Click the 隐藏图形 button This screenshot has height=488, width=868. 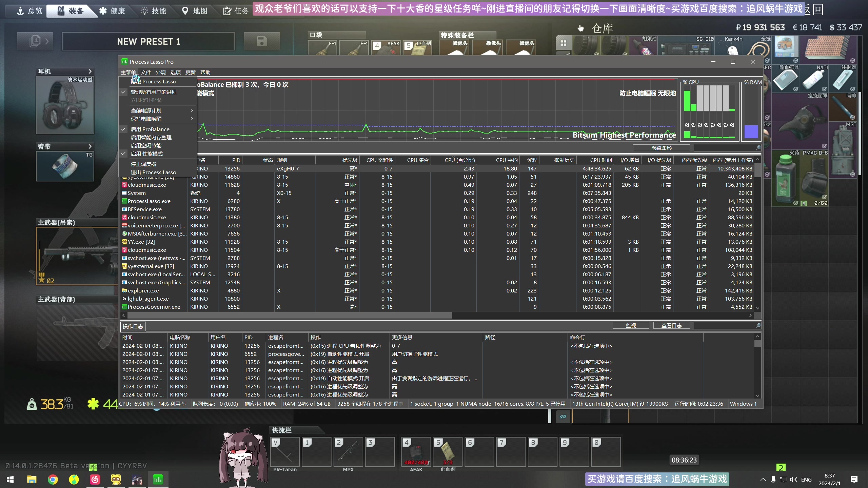point(661,148)
